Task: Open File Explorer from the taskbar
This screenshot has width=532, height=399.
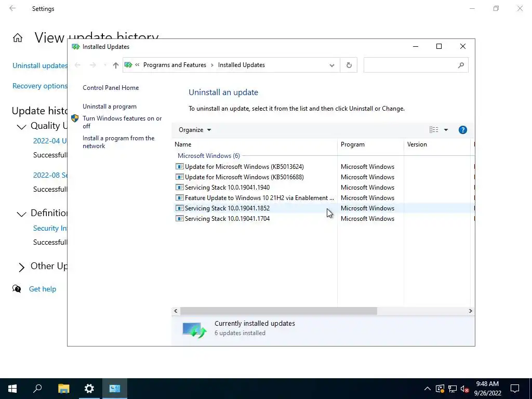Action: (63, 389)
